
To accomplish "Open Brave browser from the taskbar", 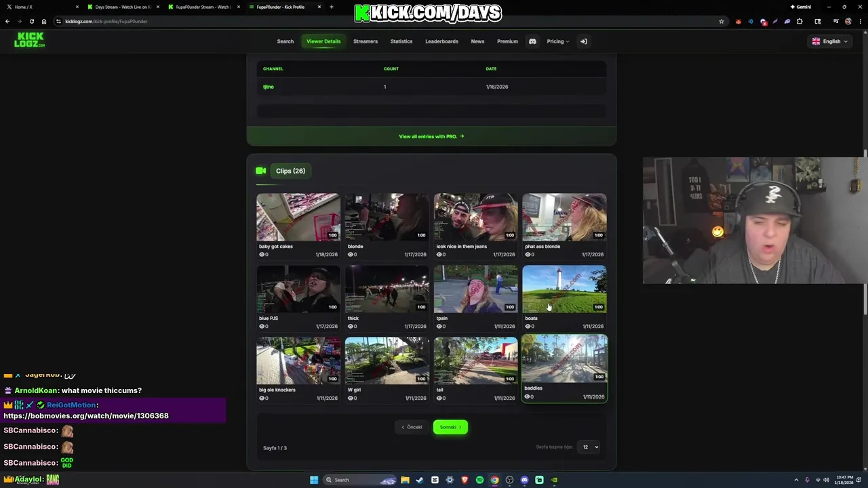I will (465, 480).
